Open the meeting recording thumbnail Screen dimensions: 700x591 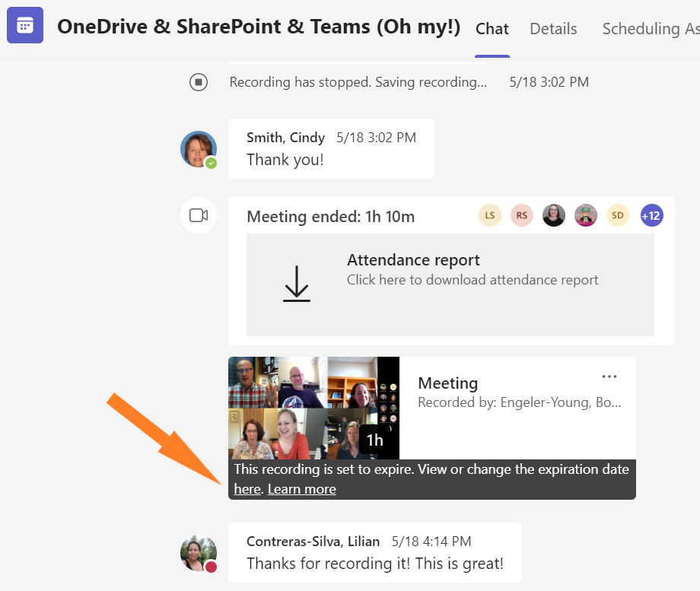313,408
